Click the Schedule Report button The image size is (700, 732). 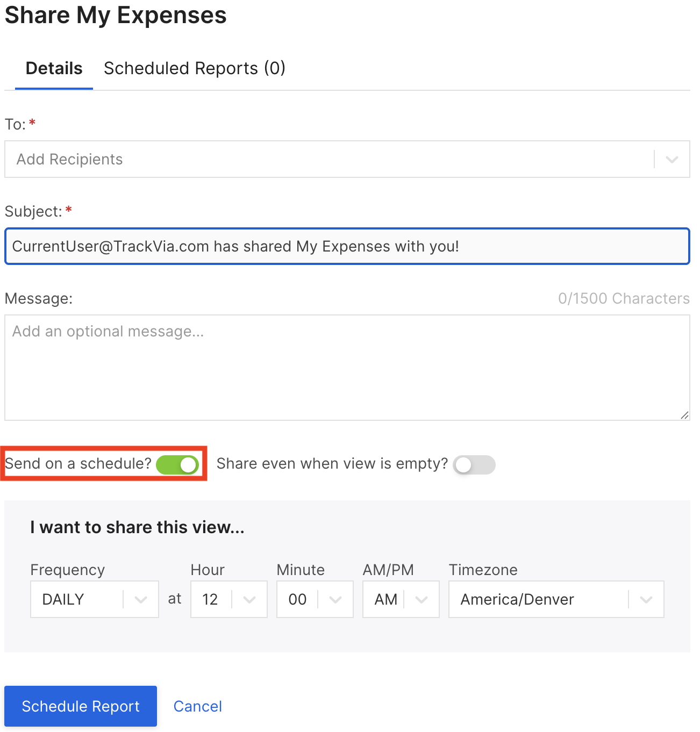click(81, 706)
